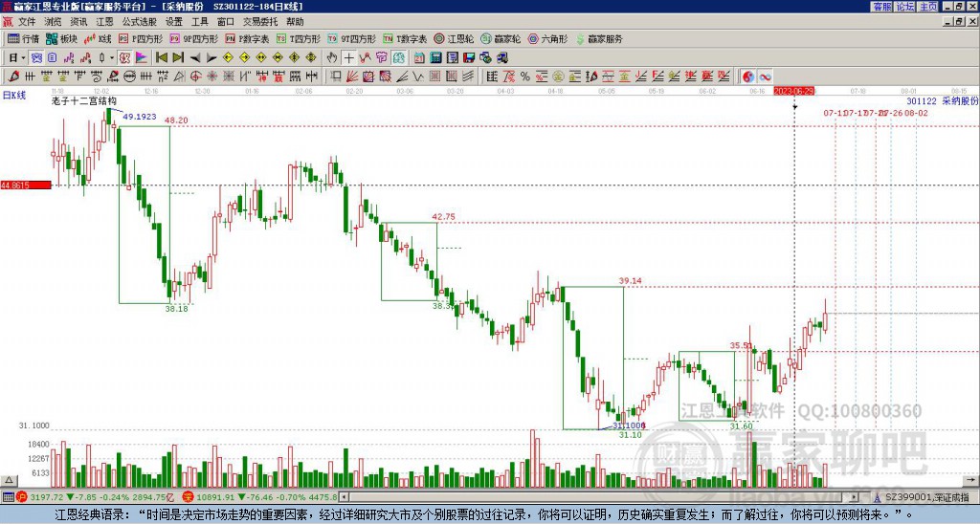The height and width of the screenshot is (524, 980).
Task: Open the P数字表 tool
Action: (247, 38)
